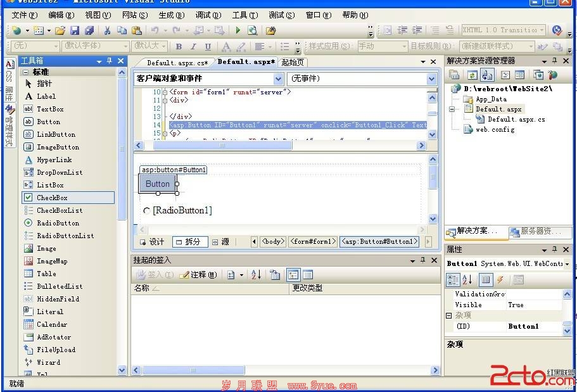Viewport: 577px width, 392px height.
Task: Open the 文件(F) menu
Action: (x=24, y=15)
